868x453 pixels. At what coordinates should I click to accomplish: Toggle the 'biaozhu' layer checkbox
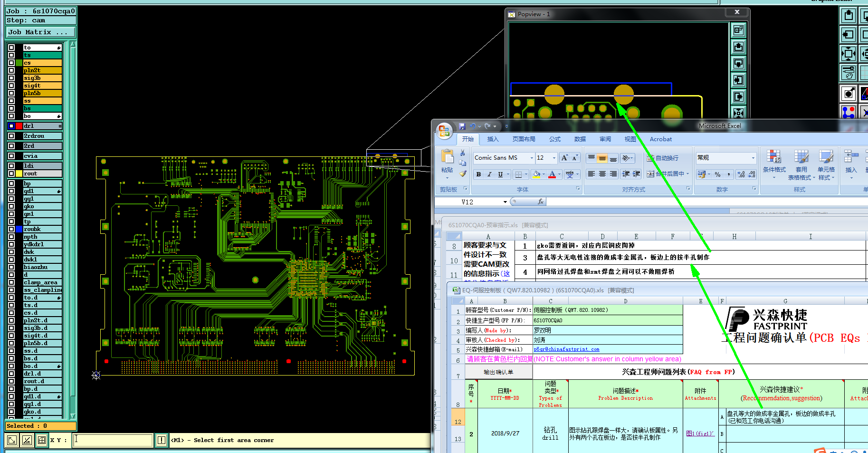[11, 267]
